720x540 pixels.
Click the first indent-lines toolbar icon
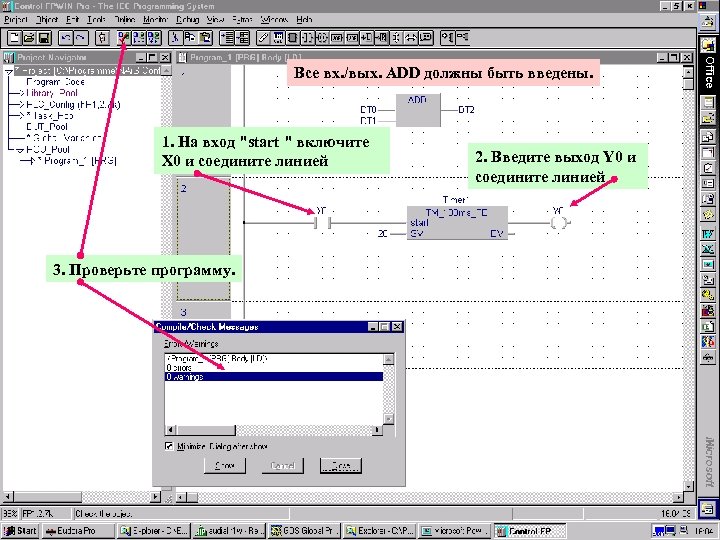click(227, 38)
